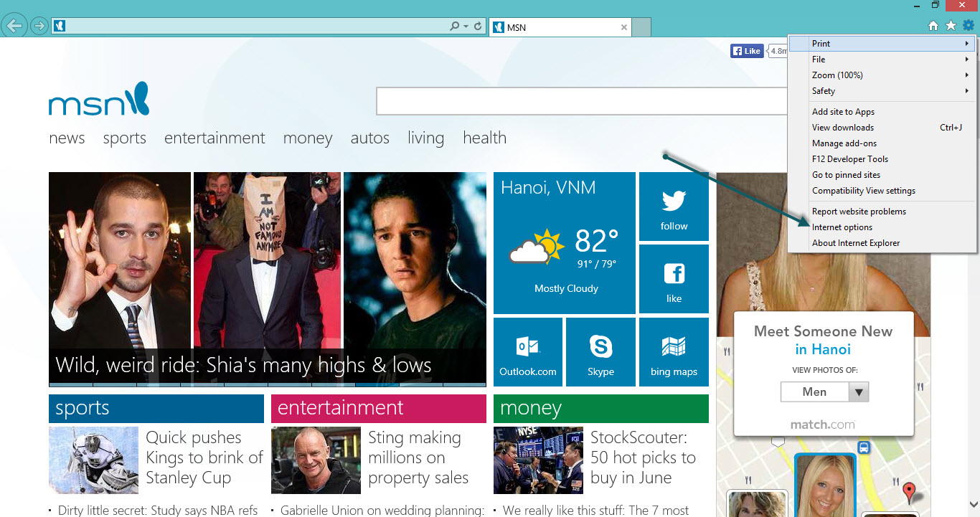Choose View downloads
980x517 pixels.
point(882,128)
